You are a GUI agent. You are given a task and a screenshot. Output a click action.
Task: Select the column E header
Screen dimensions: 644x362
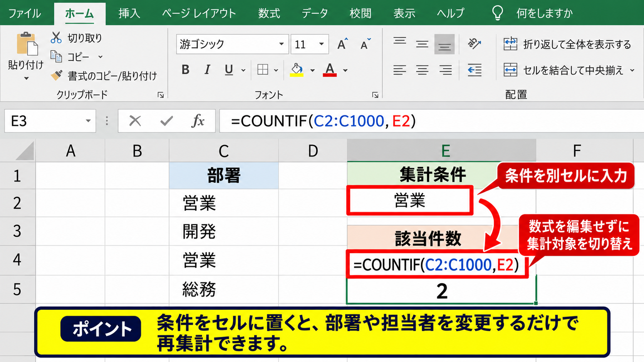pyautogui.click(x=441, y=151)
